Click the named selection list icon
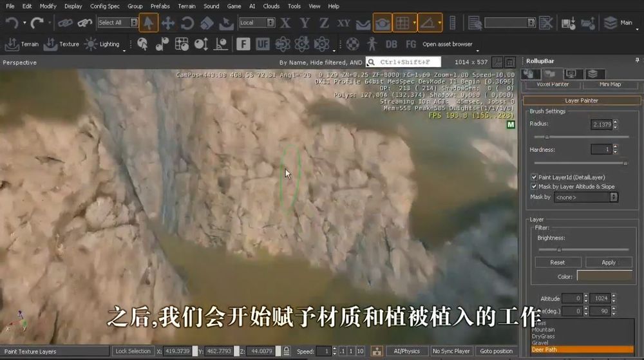The image size is (644, 360). [475, 23]
